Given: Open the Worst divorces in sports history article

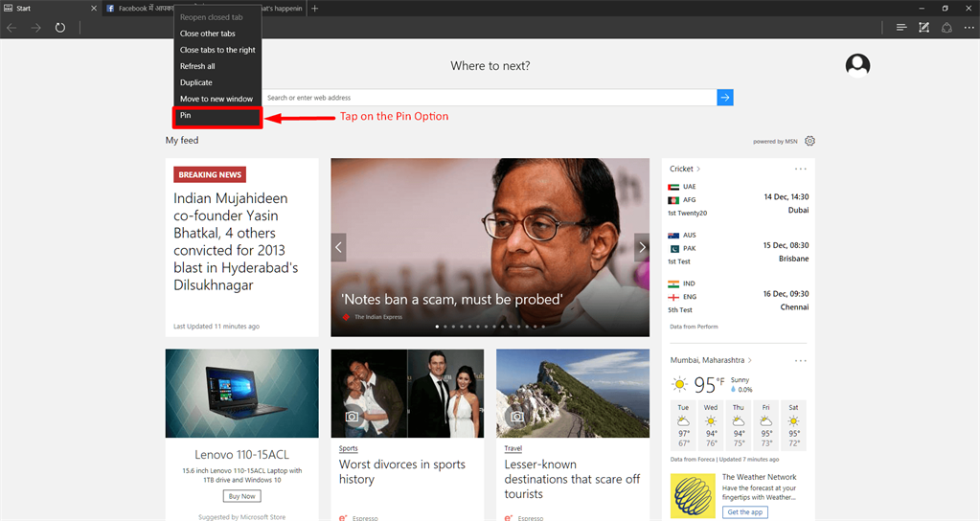Looking at the screenshot, I should tap(402, 471).
